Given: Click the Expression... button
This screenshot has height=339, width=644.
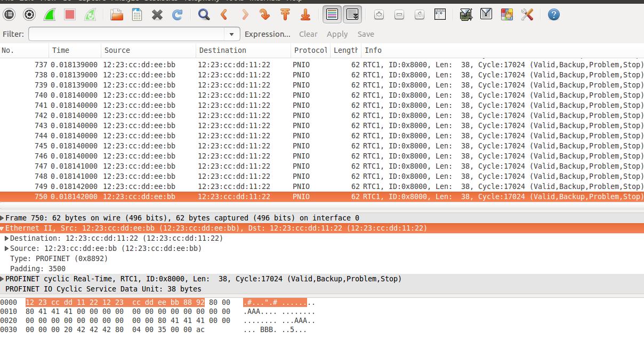Looking at the screenshot, I should [x=268, y=34].
